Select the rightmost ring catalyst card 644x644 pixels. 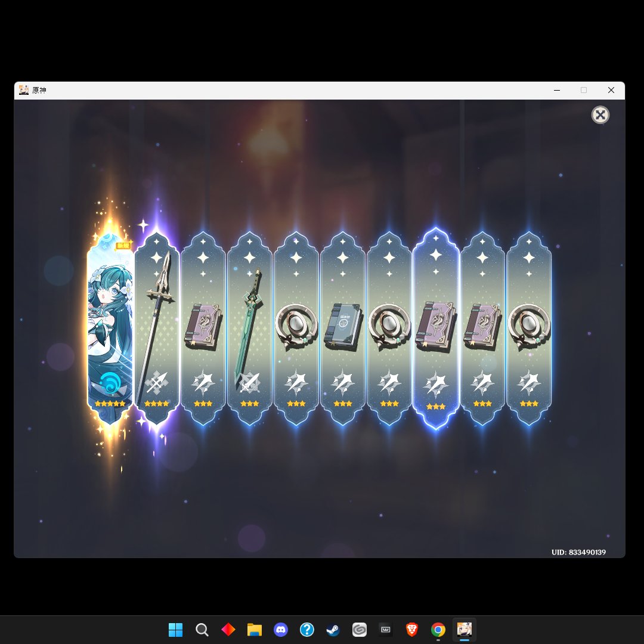coord(529,329)
